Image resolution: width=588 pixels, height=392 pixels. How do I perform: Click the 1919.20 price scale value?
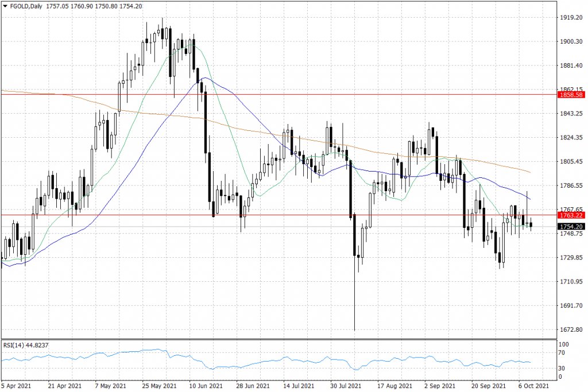click(571, 18)
